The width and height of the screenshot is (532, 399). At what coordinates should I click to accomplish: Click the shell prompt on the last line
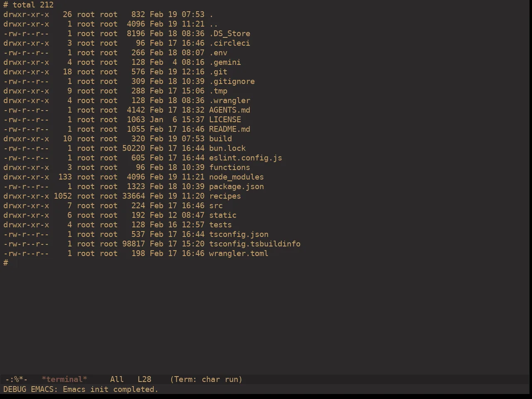[x=6, y=263]
